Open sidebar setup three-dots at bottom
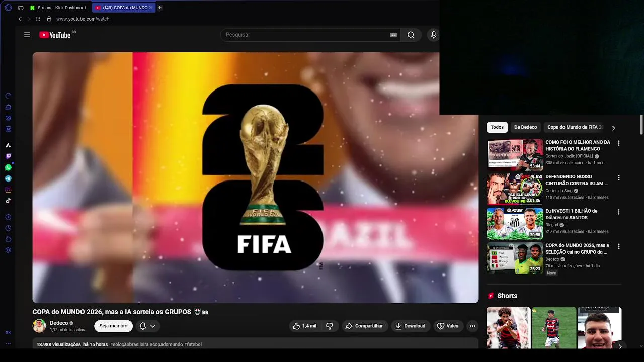644x362 pixels. (x=8, y=344)
